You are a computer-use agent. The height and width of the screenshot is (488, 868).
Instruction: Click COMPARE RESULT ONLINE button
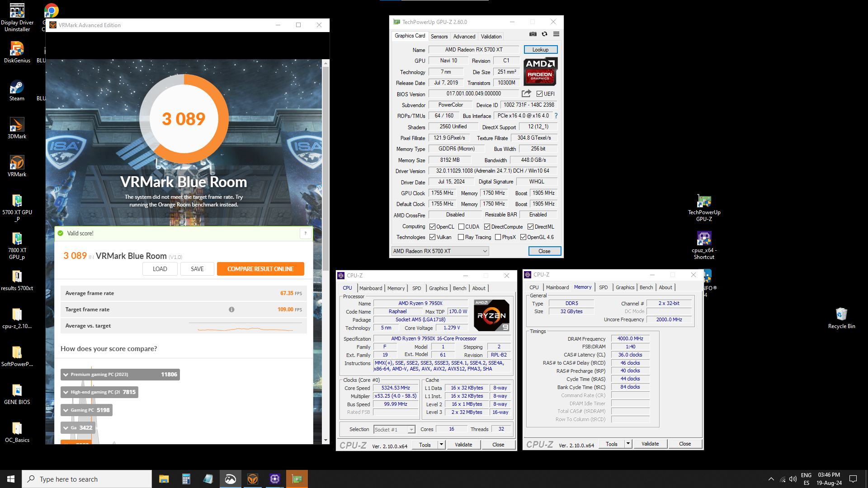(x=260, y=269)
